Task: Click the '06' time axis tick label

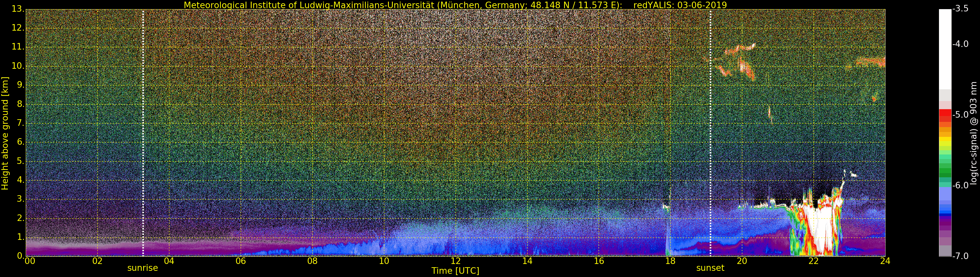Action: click(240, 261)
